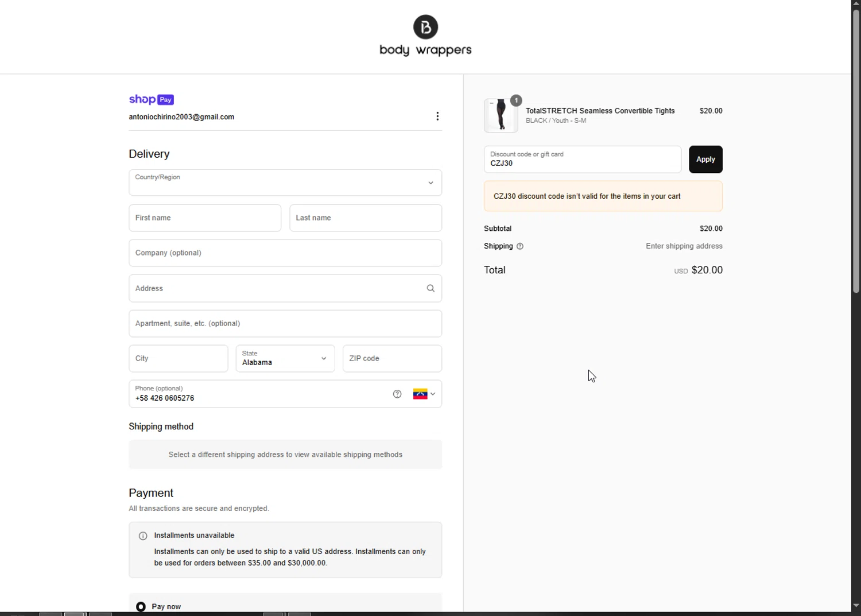The width and height of the screenshot is (861, 616).
Task: Click the vertical scrollbar thumb
Action: (x=856, y=152)
